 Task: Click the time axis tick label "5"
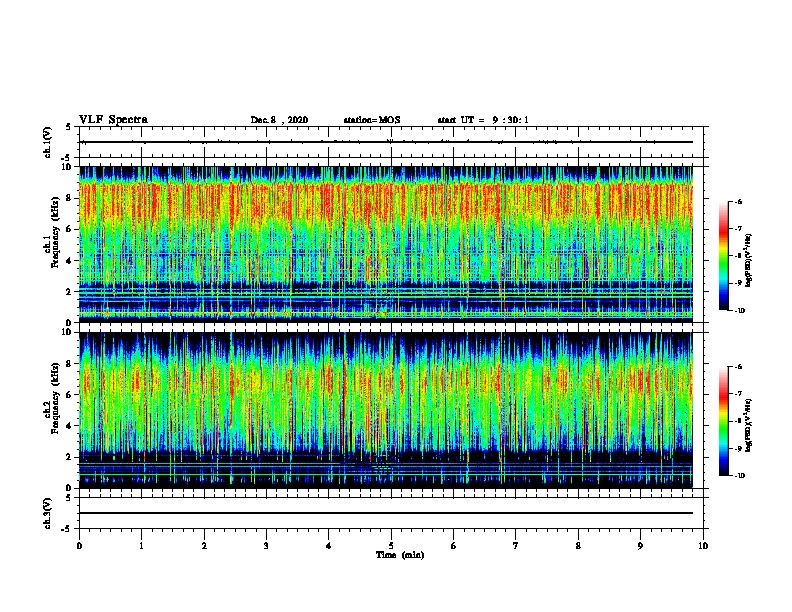pos(391,546)
